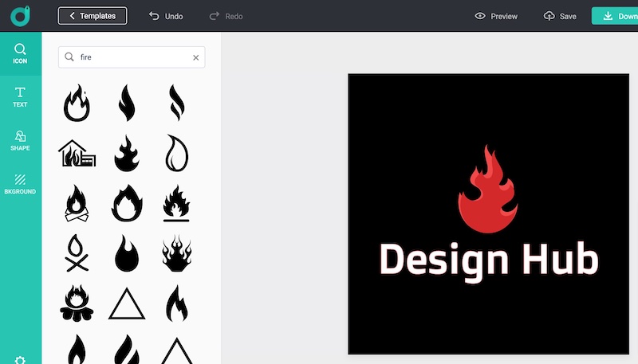
Task: Click the icon search field containing 'fire'
Action: coord(132,57)
